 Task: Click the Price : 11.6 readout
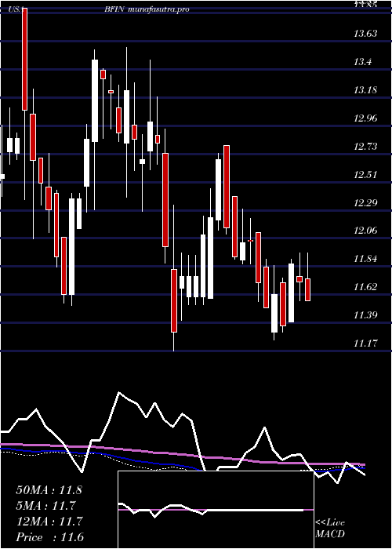click(49, 537)
